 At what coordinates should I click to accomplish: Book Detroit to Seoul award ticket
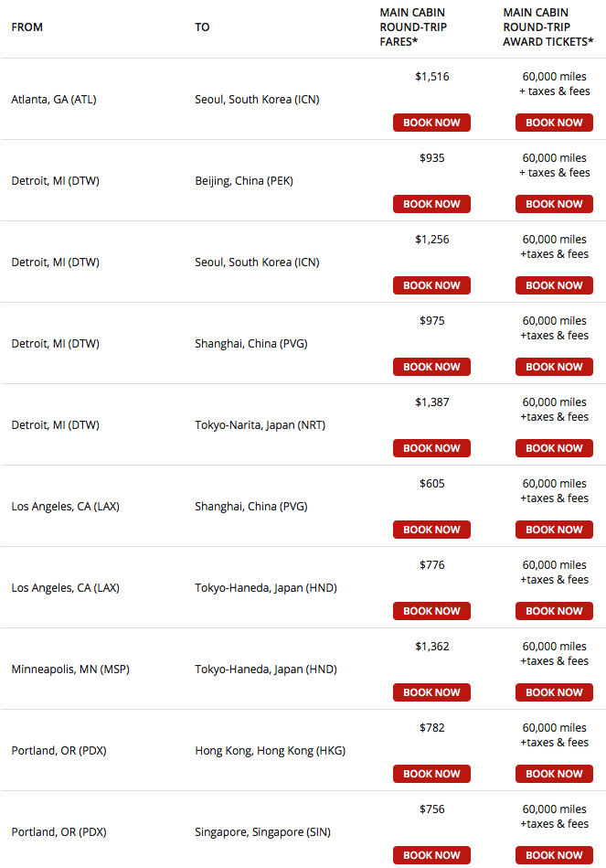point(554,285)
